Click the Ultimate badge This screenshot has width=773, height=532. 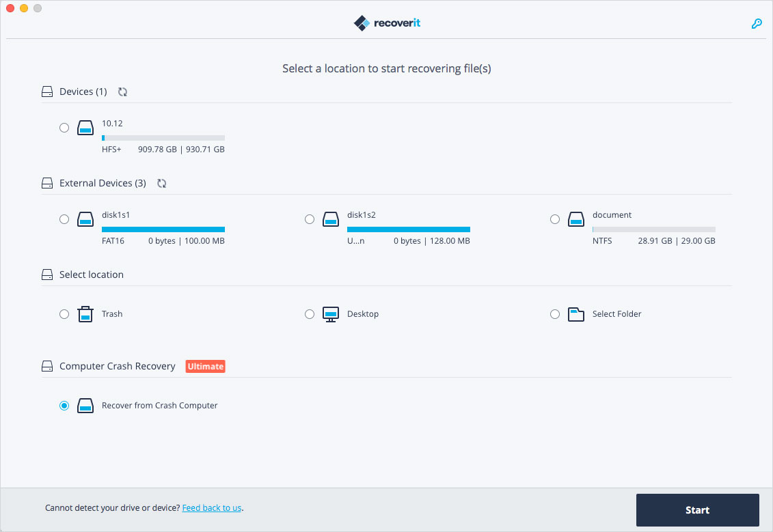205,366
